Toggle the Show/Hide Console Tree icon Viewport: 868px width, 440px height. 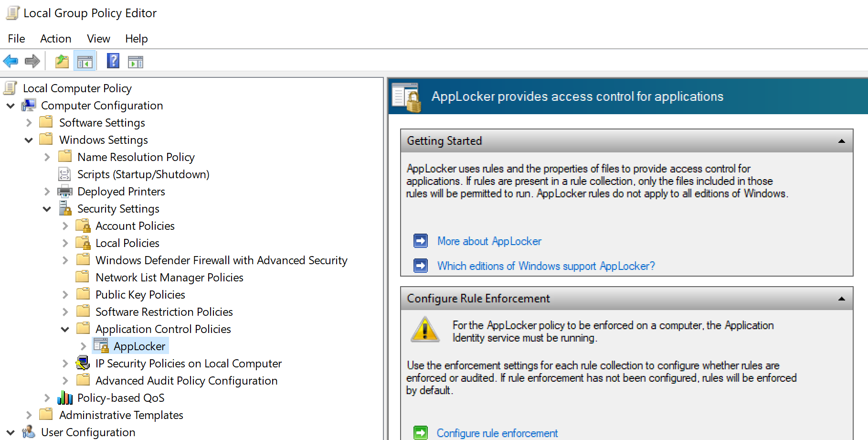85,61
